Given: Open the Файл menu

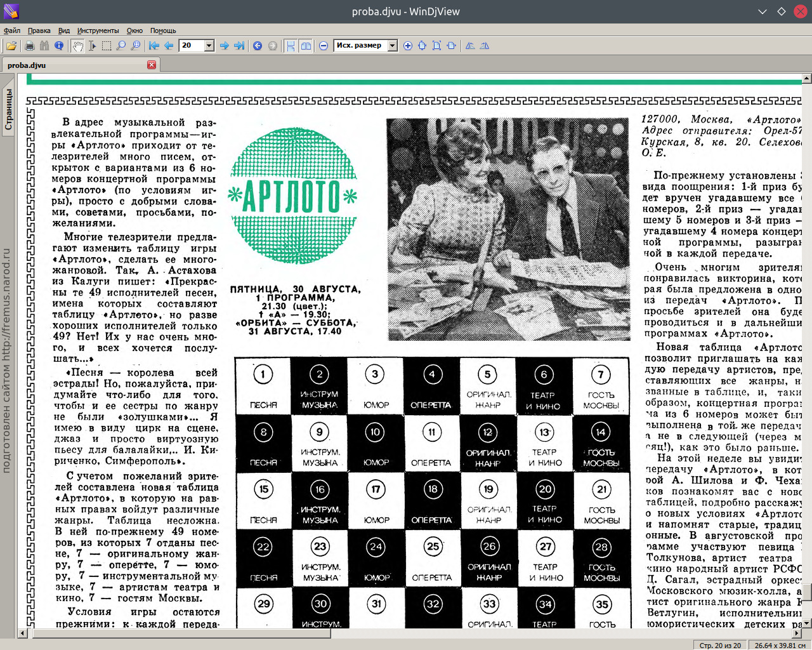Looking at the screenshot, I should [x=12, y=30].
